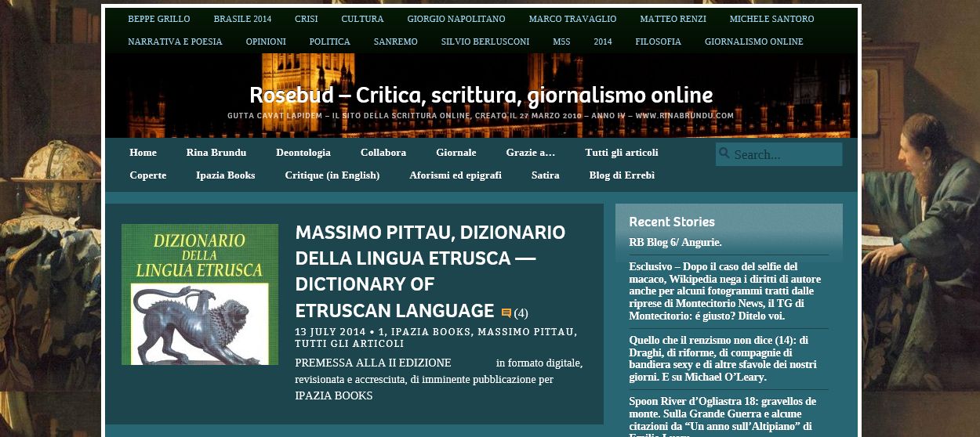Open the Beppe Grillo topic link
This screenshot has height=437, width=980.
coord(159,19)
